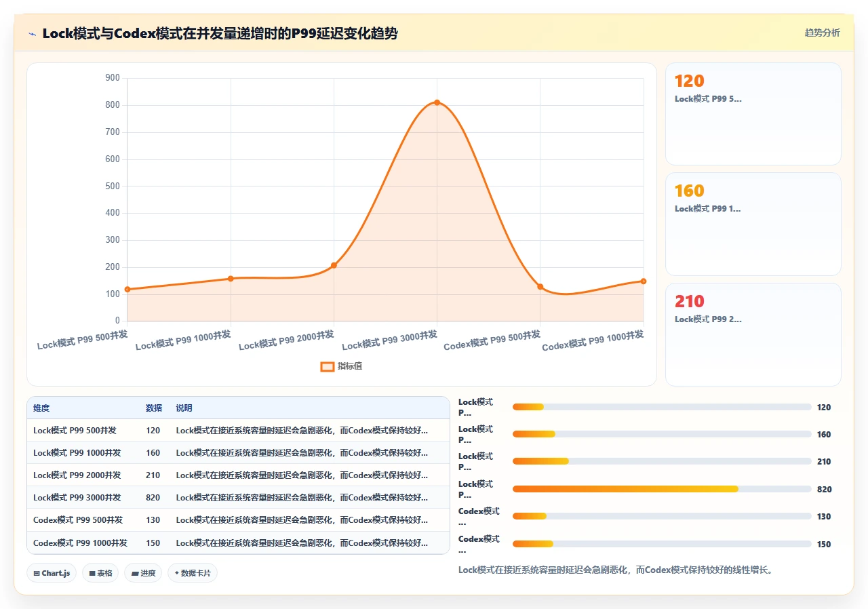Click the chart point at Lock模式 P99 2000并发
This screenshot has height=609, width=868.
click(334, 265)
